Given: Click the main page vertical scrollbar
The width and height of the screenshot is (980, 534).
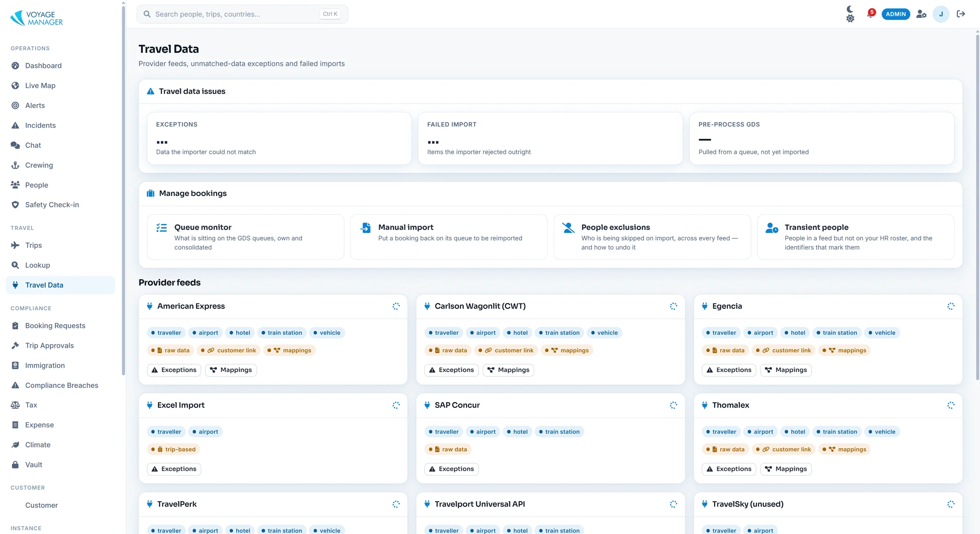Looking at the screenshot, I should [977, 207].
